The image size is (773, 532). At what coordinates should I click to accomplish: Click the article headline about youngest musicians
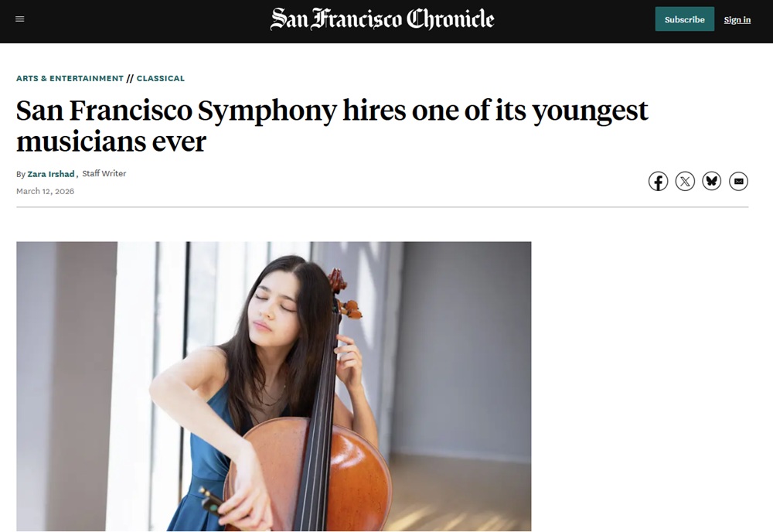[332, 126]
